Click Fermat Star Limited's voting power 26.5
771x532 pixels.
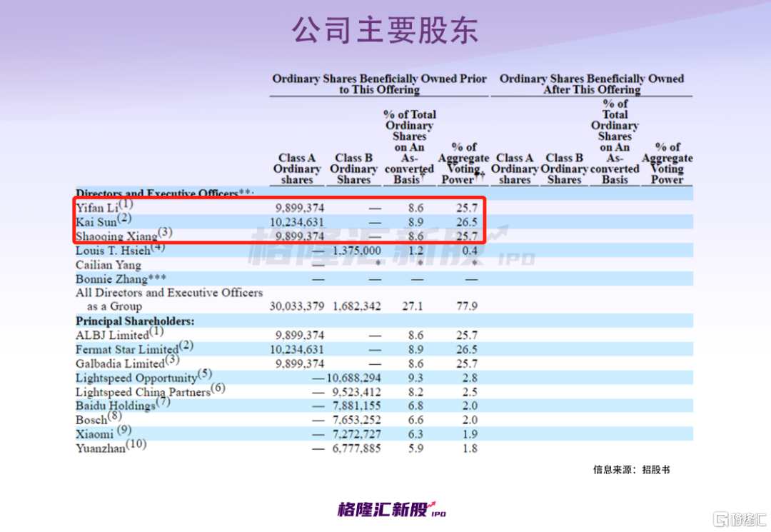coord(467,350)
